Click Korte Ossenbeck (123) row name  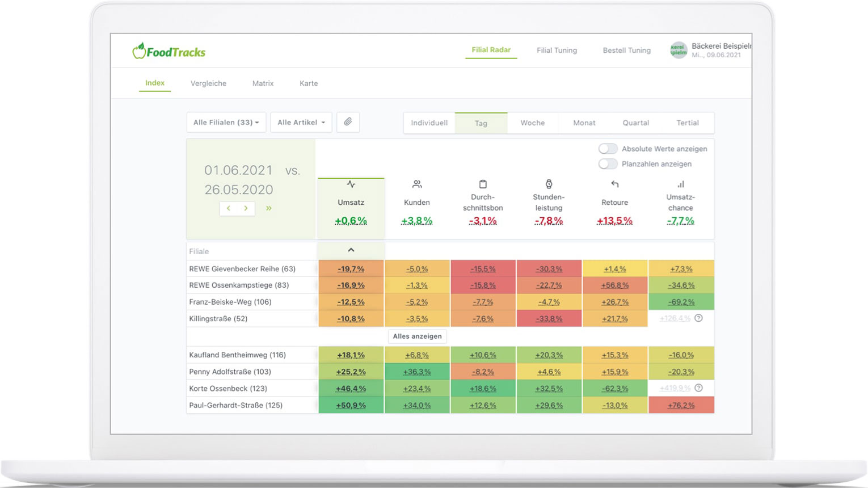[228, 389]
